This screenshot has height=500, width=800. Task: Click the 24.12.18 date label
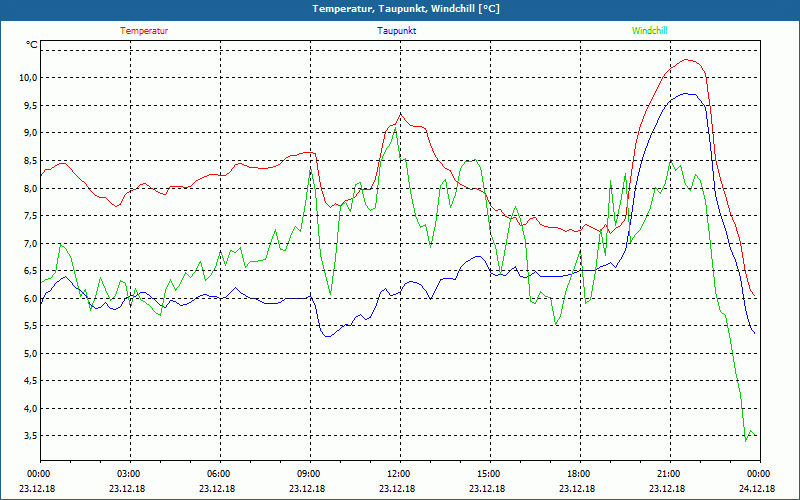(x=758, y=488)
